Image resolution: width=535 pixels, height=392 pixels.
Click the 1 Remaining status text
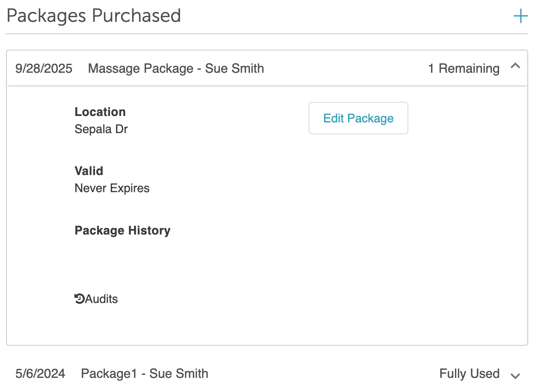click(x=464, y=68)
